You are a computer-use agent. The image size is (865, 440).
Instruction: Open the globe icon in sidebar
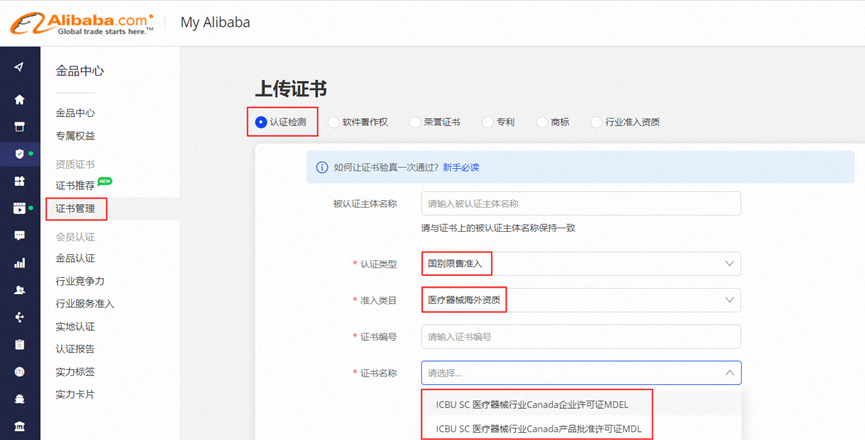coord(19,372)
